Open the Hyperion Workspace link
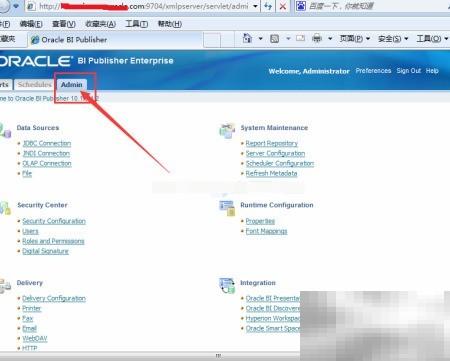450x361 pixels. (273, 318)
